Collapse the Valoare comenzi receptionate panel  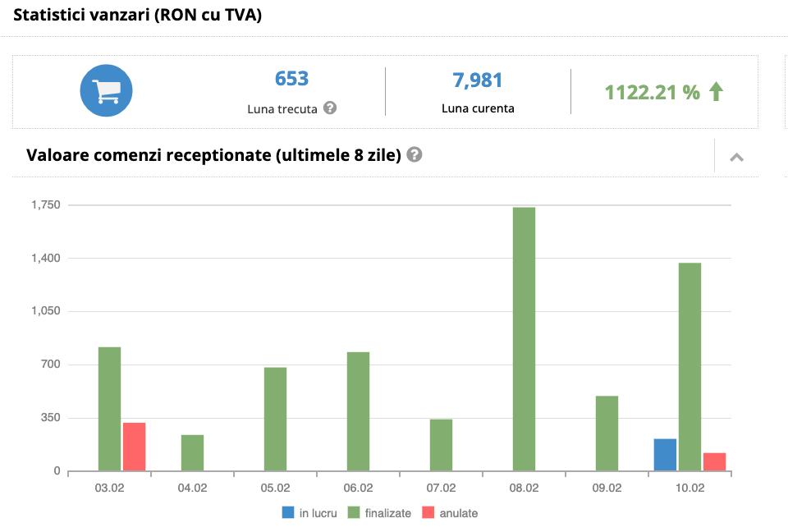(x=736, y=157)
